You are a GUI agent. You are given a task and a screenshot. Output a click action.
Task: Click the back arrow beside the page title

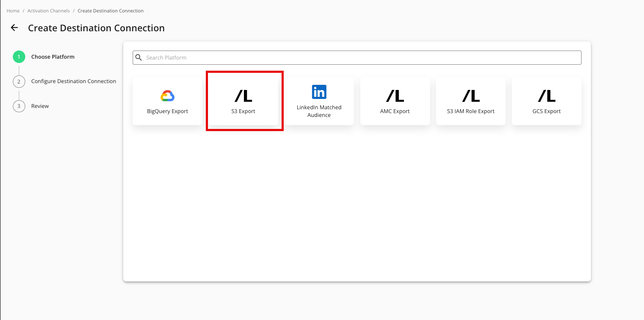coord(15,28)
